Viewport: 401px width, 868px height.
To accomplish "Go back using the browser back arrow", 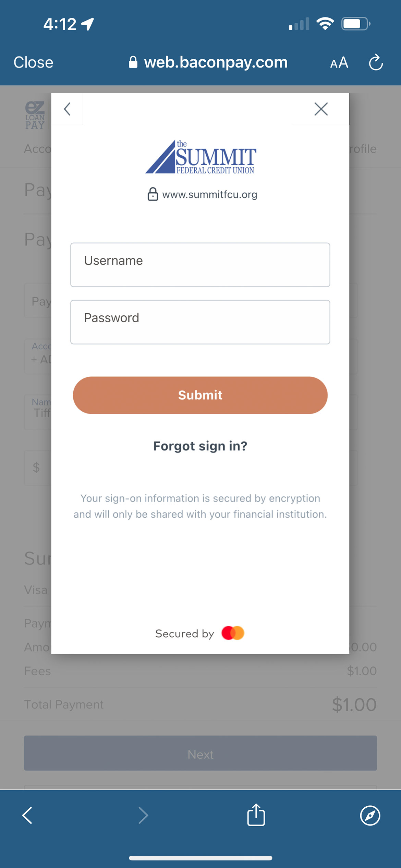I will point(27,815).
